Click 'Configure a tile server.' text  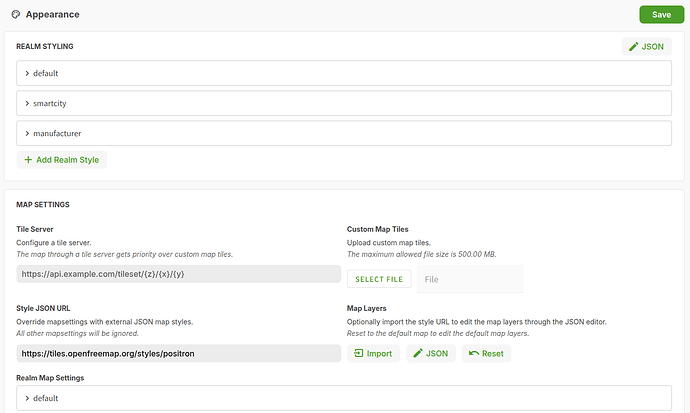point(54,243)
